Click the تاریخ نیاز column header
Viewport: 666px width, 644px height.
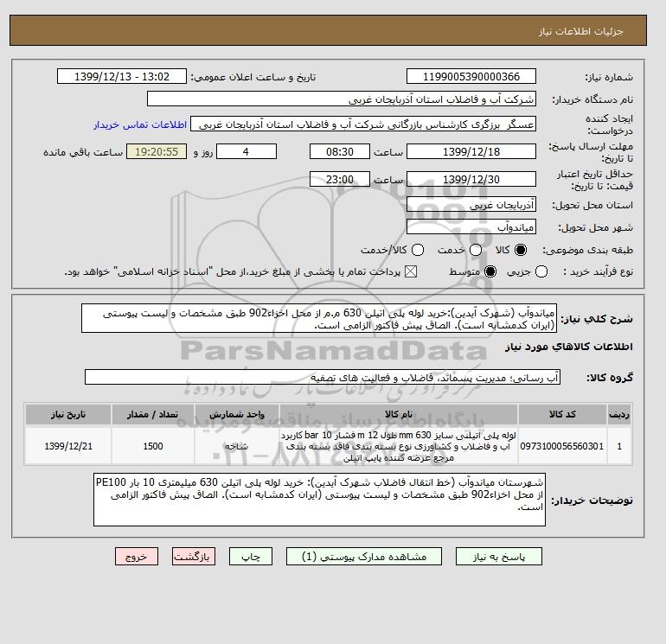[68, 414]
